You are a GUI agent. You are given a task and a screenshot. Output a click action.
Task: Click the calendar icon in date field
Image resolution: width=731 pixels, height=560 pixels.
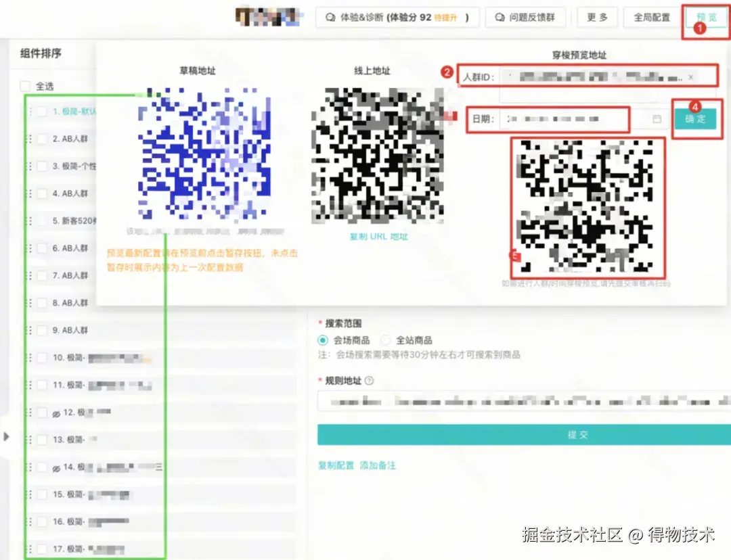[657, 119]
